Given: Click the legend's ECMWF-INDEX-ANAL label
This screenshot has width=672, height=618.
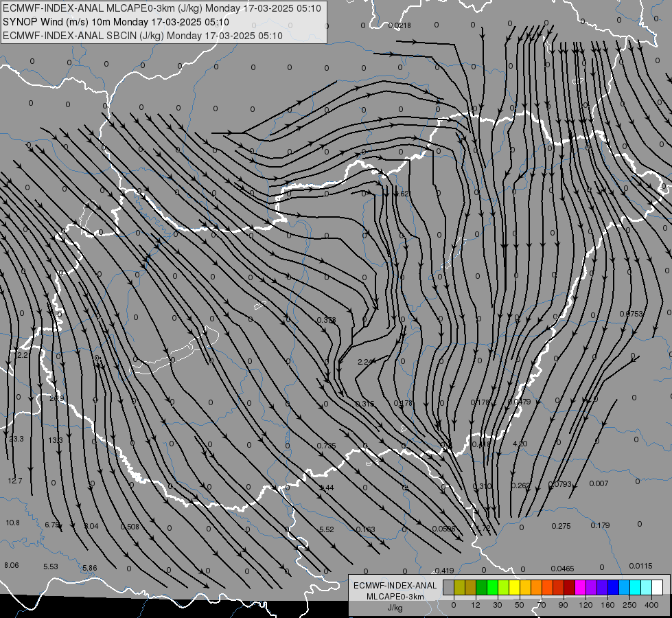Looking at the screenshot, I should point(395,586).
